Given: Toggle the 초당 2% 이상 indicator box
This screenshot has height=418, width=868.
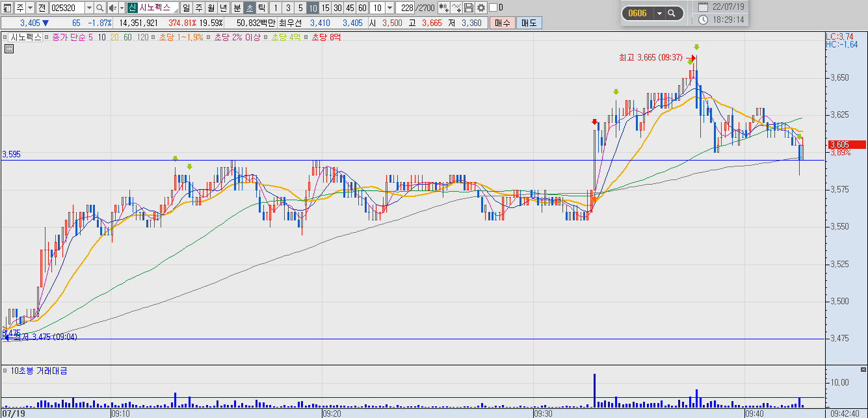Looking at the screenshot, I should [x=209, y=37].
